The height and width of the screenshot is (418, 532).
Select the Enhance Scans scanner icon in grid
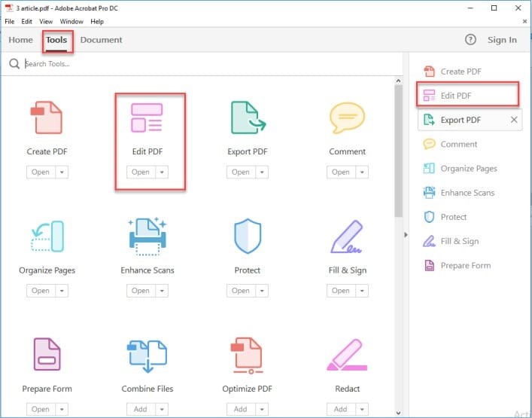point(147,236)
